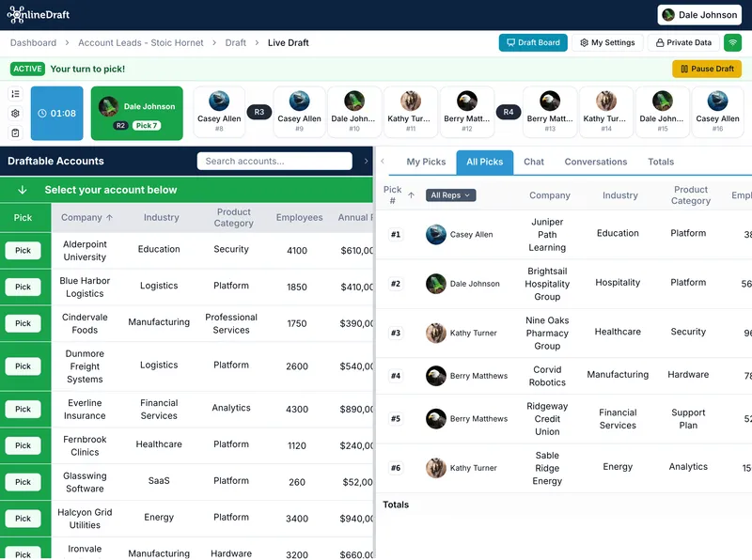Focus the Search accounts field
752x560 pixels.
click(x=274, y=161)
